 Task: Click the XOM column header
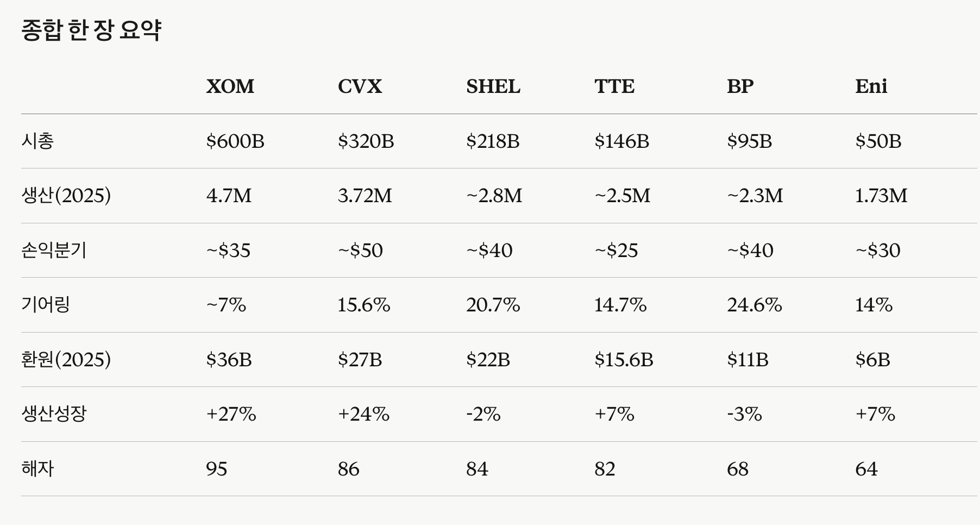230,86
